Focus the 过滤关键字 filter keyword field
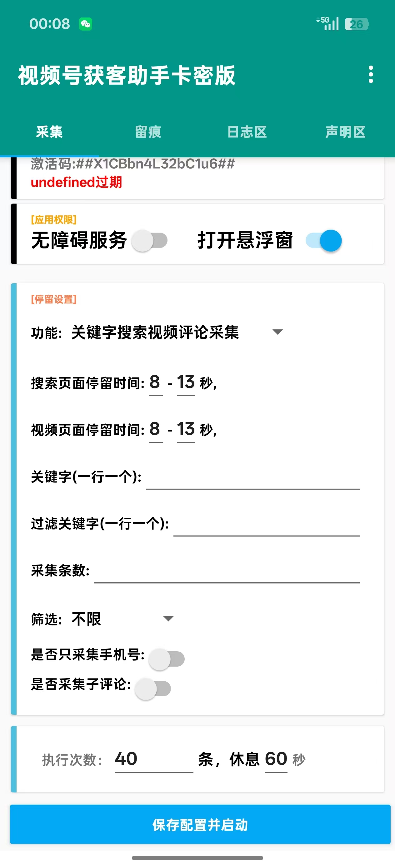The width and height of the screenshot is (395, 868). 266,525
